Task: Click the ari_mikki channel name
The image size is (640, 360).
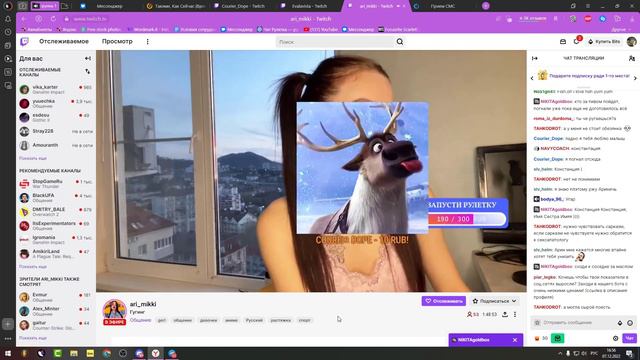Action: 143,304
